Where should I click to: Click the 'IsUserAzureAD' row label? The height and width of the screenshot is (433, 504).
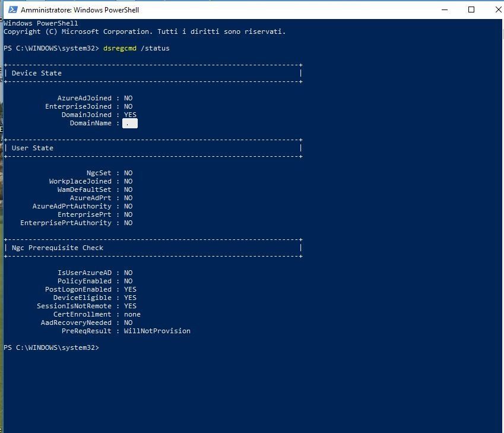84,273
